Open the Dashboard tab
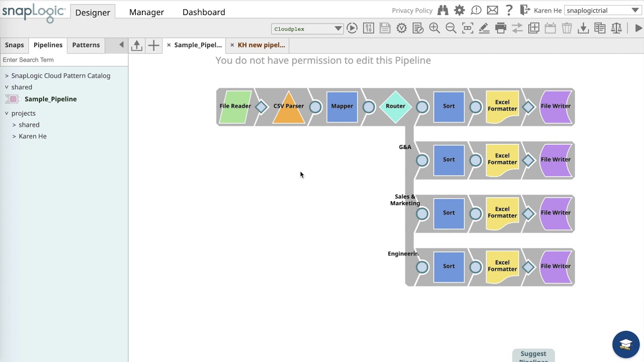Image resolution: width=644 pixels, height=362 pixels. 204,12
